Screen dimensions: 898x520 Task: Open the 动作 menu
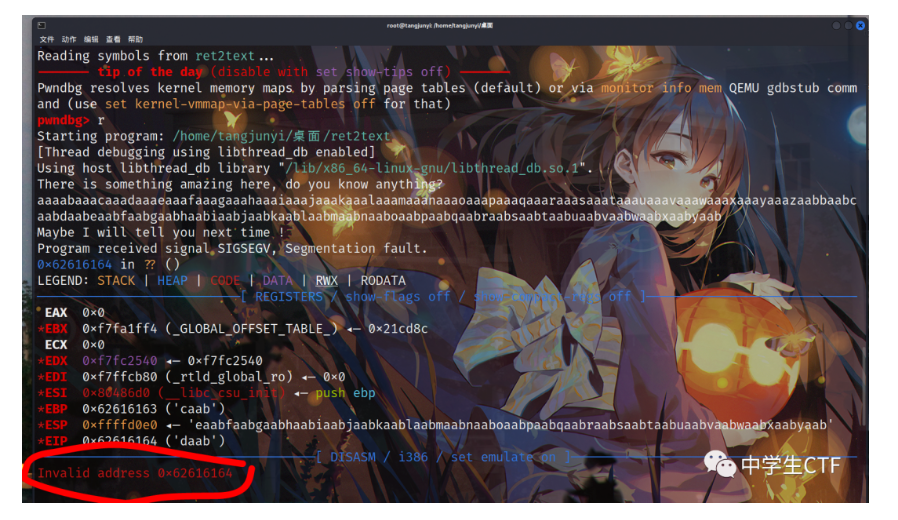click(x=69, y=39)
